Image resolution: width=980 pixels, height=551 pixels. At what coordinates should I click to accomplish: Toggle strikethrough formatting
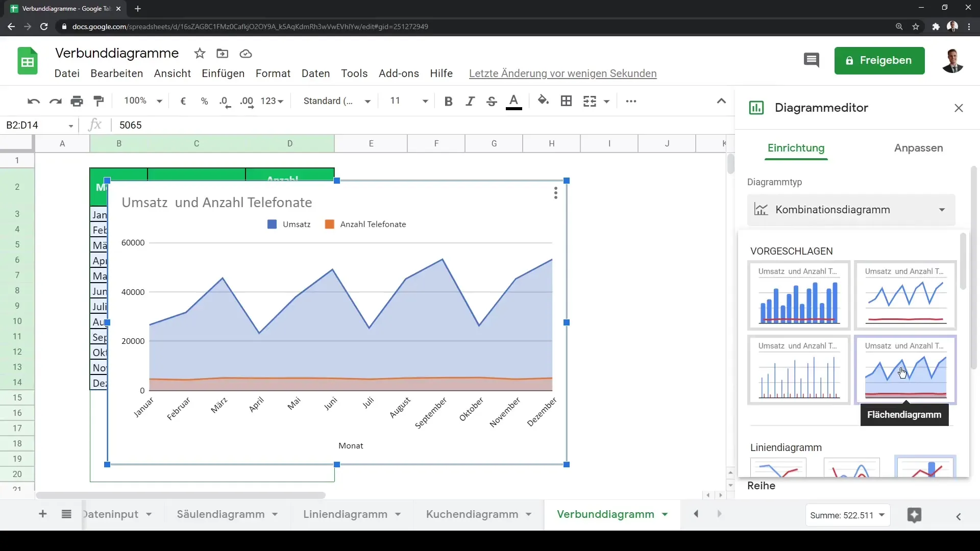pyautogui.click(x=492, y=101)
